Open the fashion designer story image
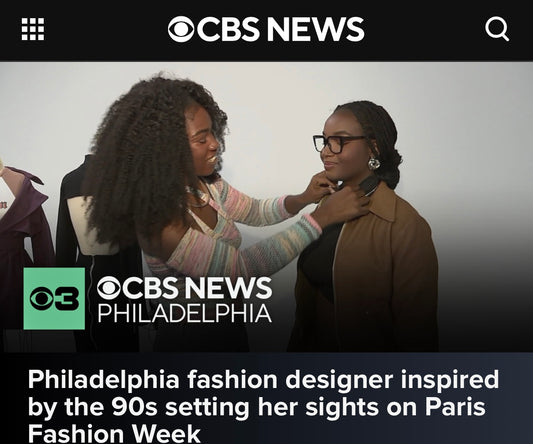 (266, 207)
